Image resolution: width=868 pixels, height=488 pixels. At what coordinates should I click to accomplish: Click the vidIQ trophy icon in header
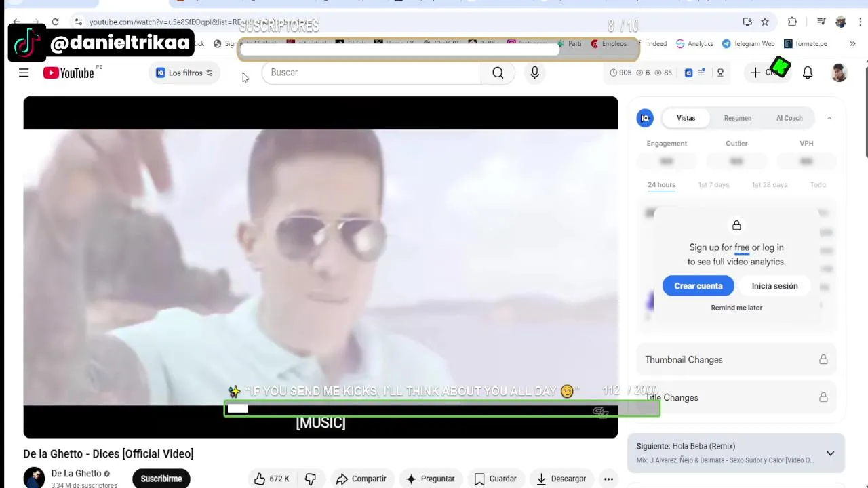click(x=720, y=73)
